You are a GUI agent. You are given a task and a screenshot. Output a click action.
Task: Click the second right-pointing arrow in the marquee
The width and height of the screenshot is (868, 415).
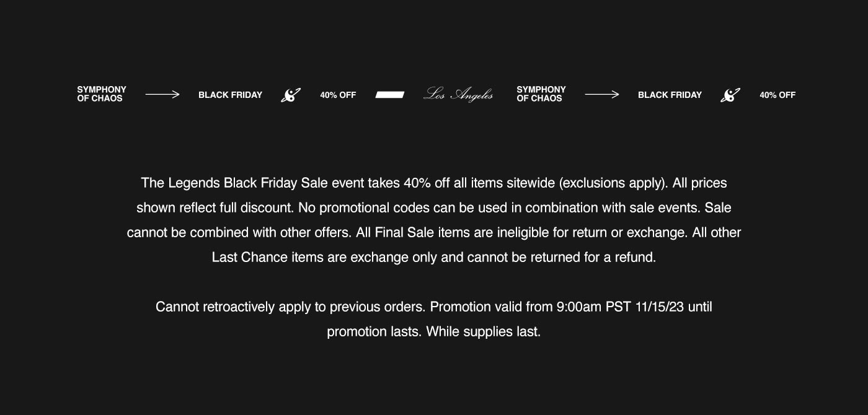[602, 95]
